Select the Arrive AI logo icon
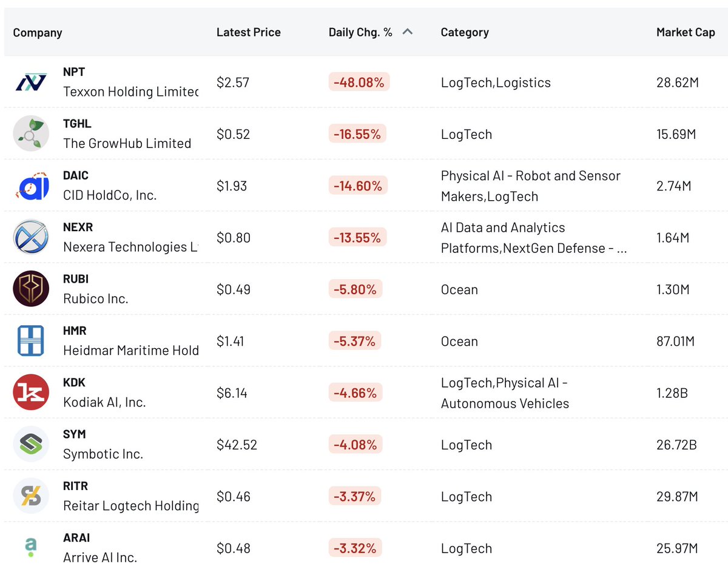Screen dimensions: 728x572 point(31,548)
